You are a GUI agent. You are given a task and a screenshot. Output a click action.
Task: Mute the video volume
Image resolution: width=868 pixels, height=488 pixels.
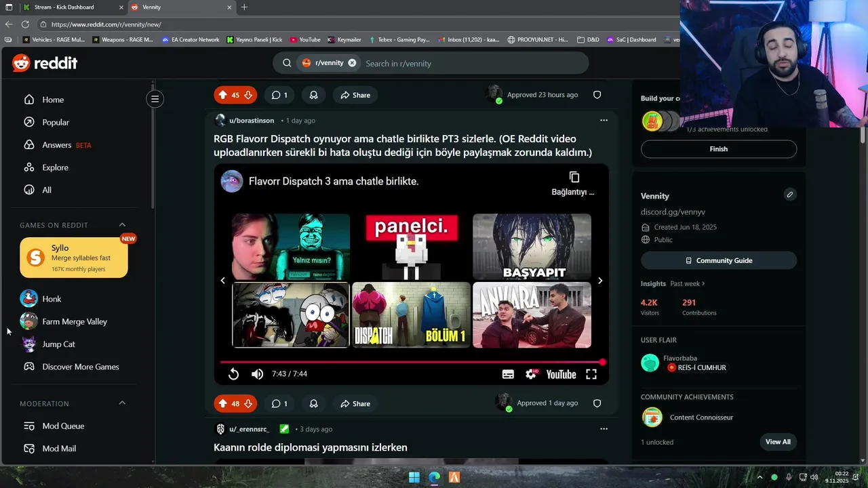click(257, 374)
